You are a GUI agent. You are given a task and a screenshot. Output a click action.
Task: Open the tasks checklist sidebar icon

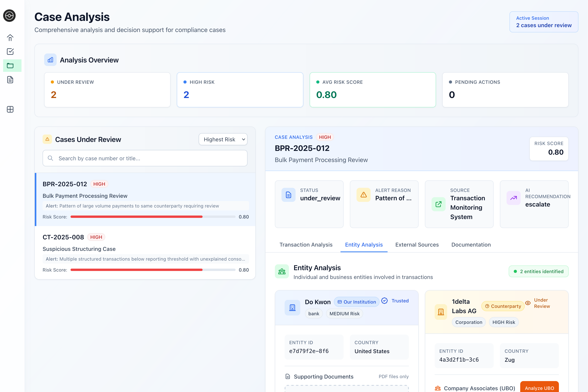pyautogui.click(x=10, y=52)
